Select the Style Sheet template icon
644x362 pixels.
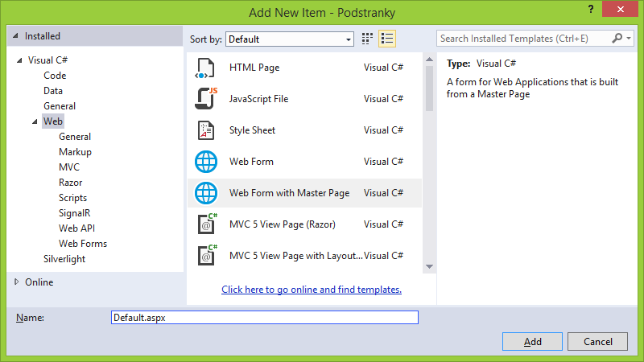coord(206,130)
